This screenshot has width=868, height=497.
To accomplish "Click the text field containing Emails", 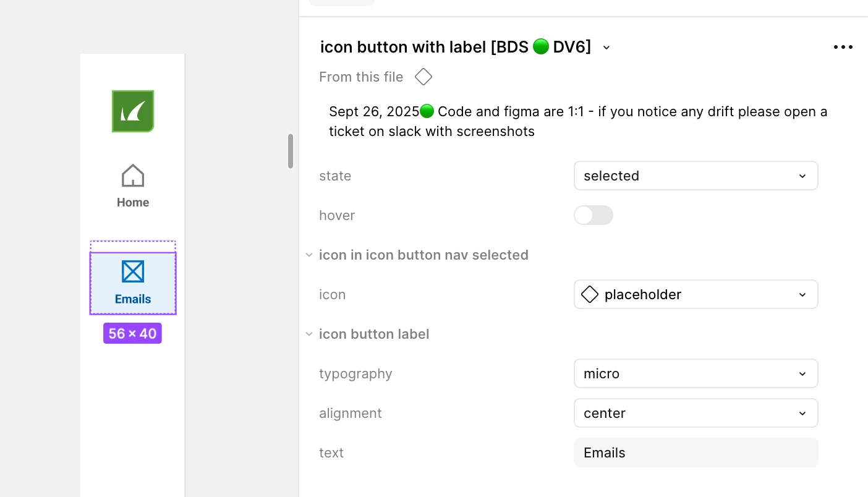I will tap(696, 453).
